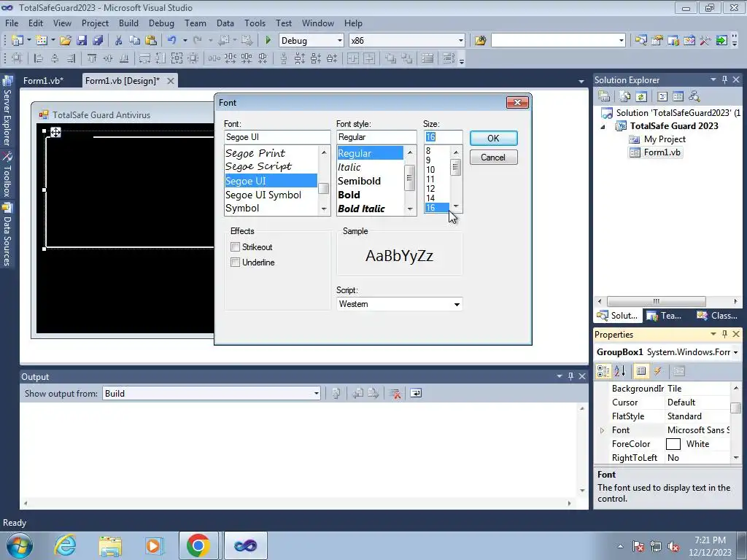Open the Properties Window toolbar icon
Image resolution: width=747 pixels, height=560 pixels.
coord(657,41)
